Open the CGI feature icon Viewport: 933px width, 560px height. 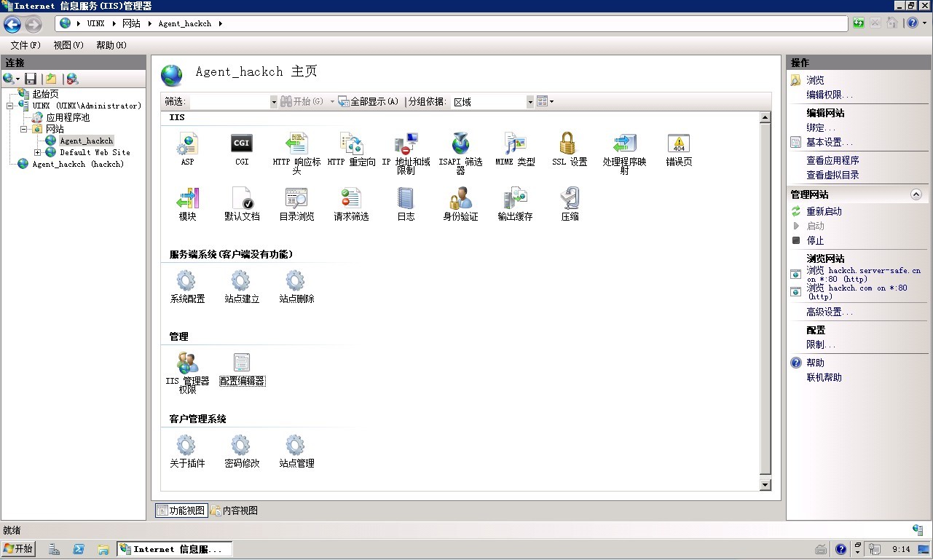click(242, 144)
